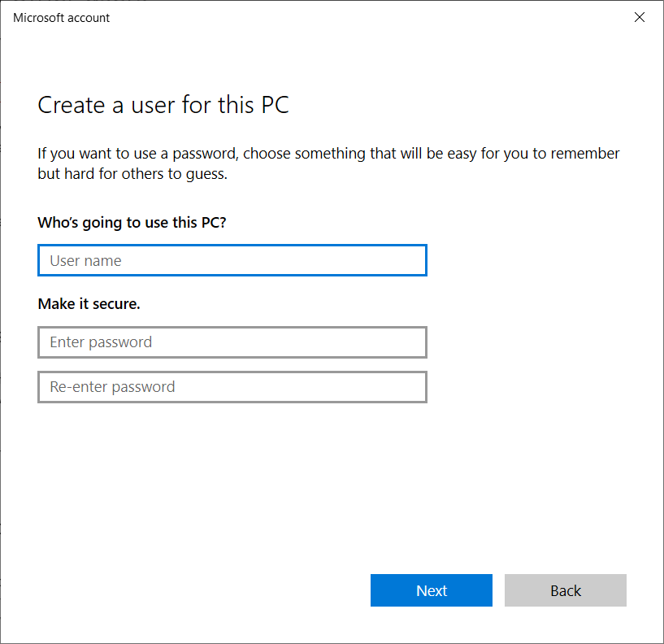
Task: Click the blue-highlighted username input
Action: click(x=232, y=260)
